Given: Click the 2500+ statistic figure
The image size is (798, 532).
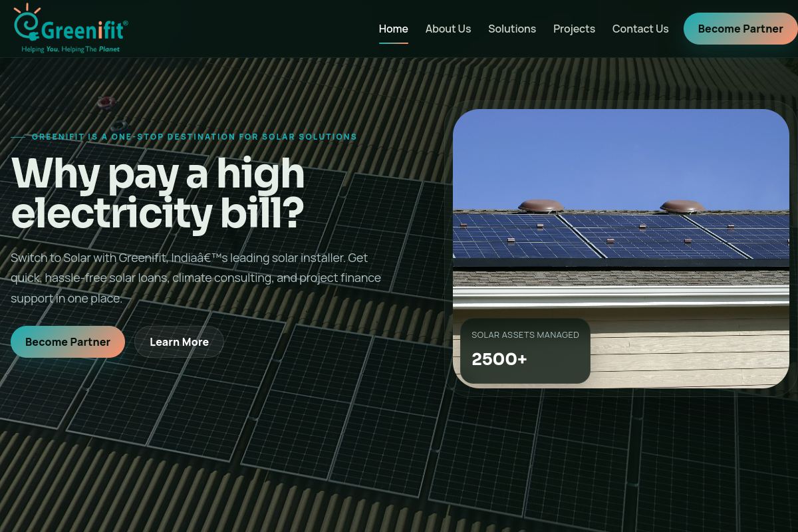Looking at the screenshot, I should [499, 359].
